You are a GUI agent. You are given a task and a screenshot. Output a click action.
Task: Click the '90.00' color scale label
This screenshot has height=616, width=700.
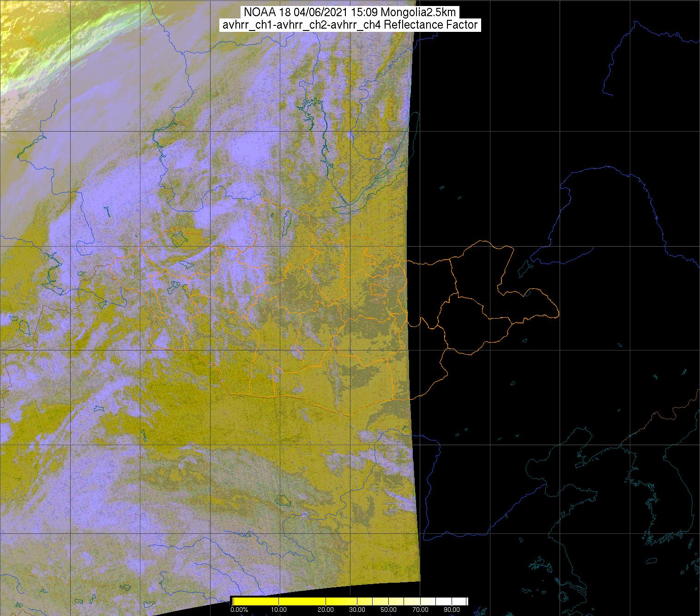(x=452, y=610)
